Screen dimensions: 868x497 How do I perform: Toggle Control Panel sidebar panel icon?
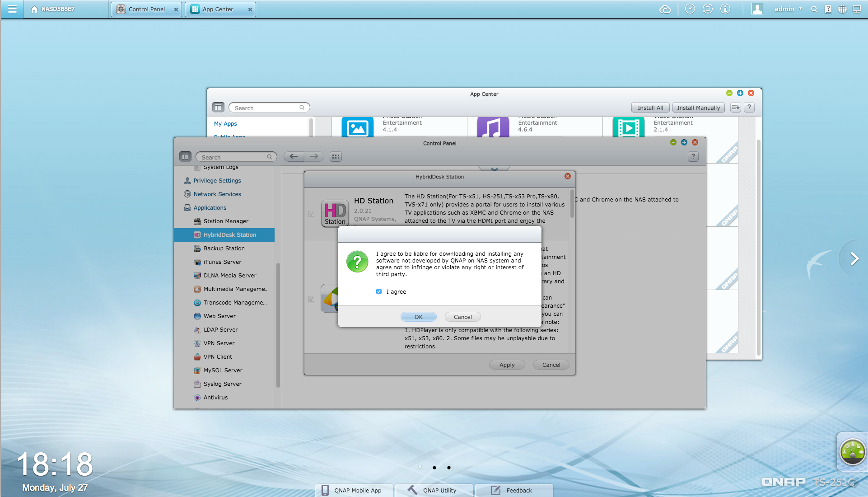pyautogui.click(x=186, y=156)
